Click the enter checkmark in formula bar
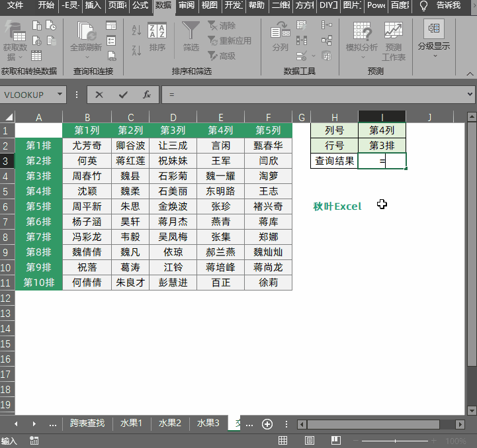 click(123, 95)
